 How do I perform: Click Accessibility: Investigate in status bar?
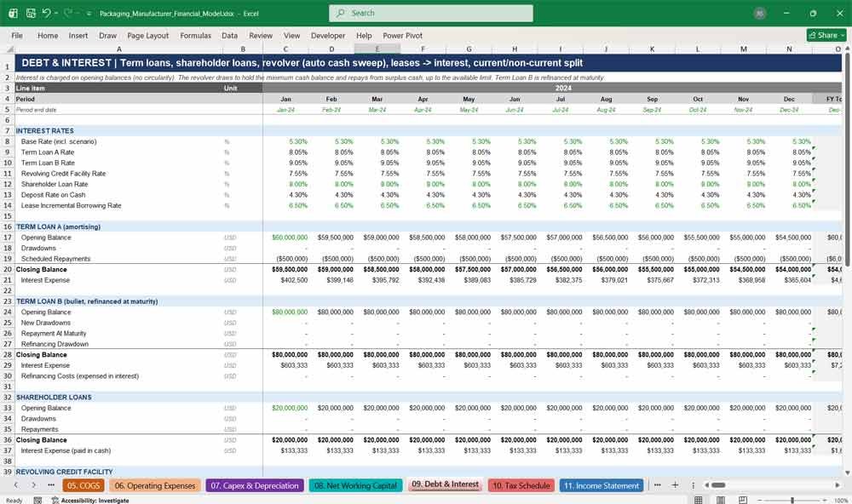(x=90, y=501)
